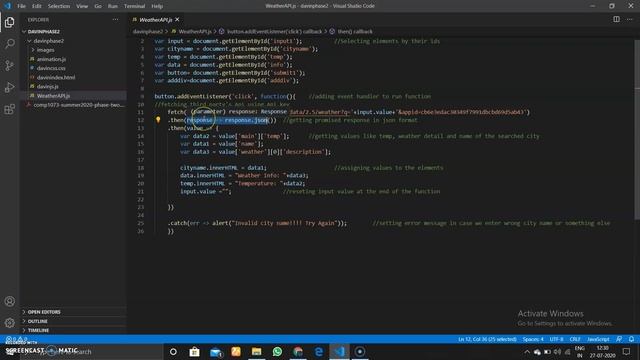Open the Selection menu
The height and width of the screenshot is (360, 640).
coord(59,6)
